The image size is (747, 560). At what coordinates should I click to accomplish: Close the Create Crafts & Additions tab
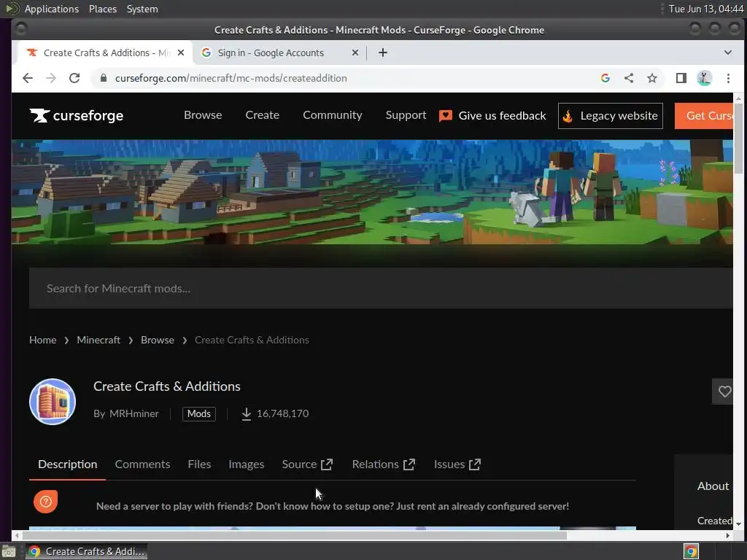[181, 52]
